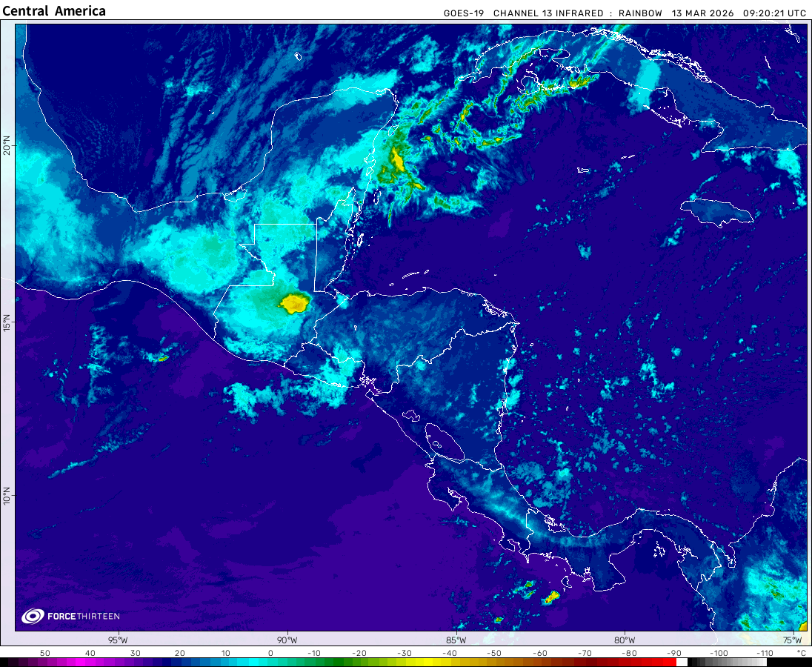Click the 09:20:21 UTC timestamp
Image resolution: width=812 pixels, height=667 pixels.
click(776, 13)
